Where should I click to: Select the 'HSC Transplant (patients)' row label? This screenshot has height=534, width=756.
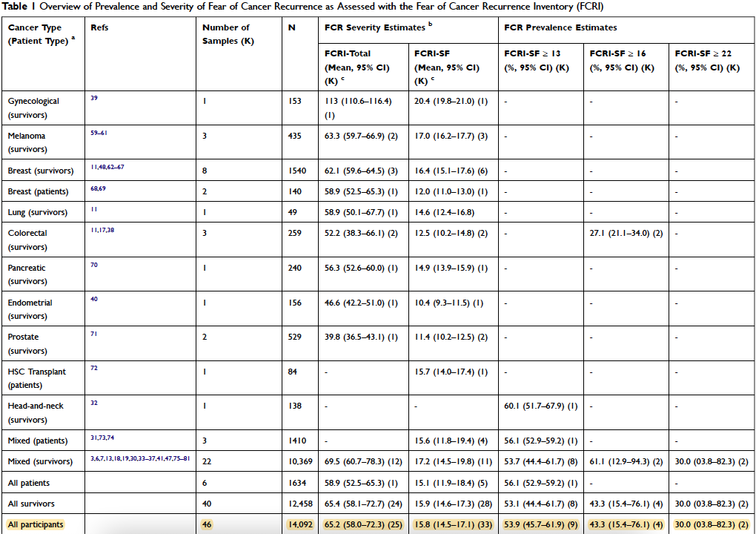click(37, 379)
